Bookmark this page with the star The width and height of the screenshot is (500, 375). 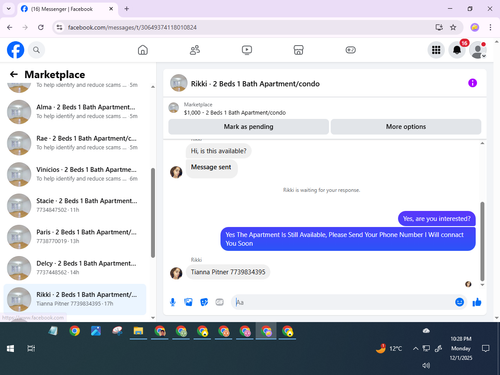click(453, 27)
